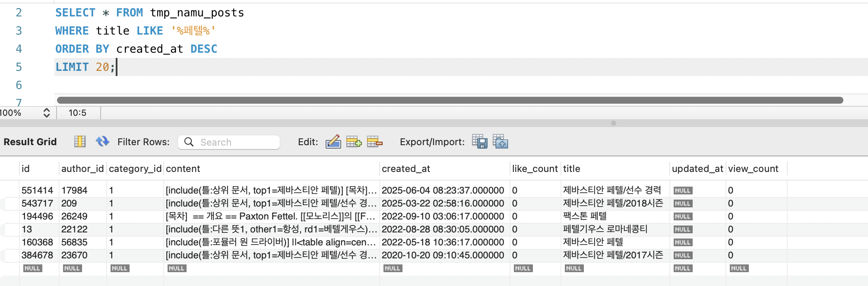Click the delete selected rows icon

tap(374, 142)
